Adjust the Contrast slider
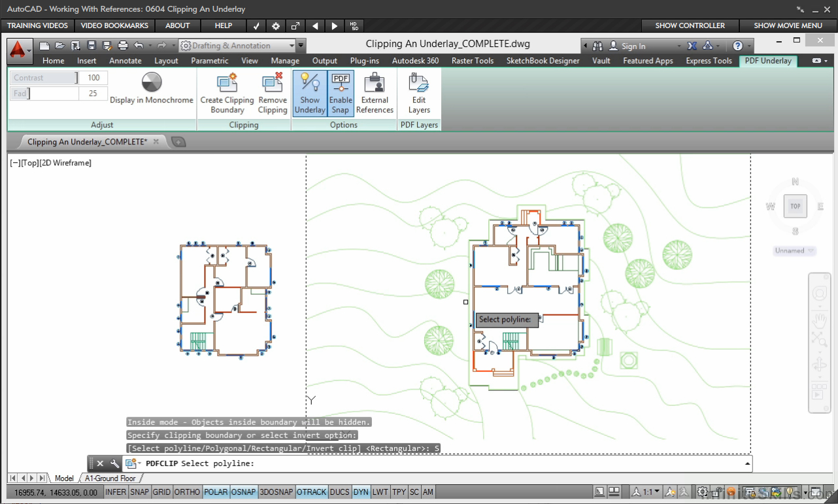This screenshot has width=838, height=504. click(43, 78)
